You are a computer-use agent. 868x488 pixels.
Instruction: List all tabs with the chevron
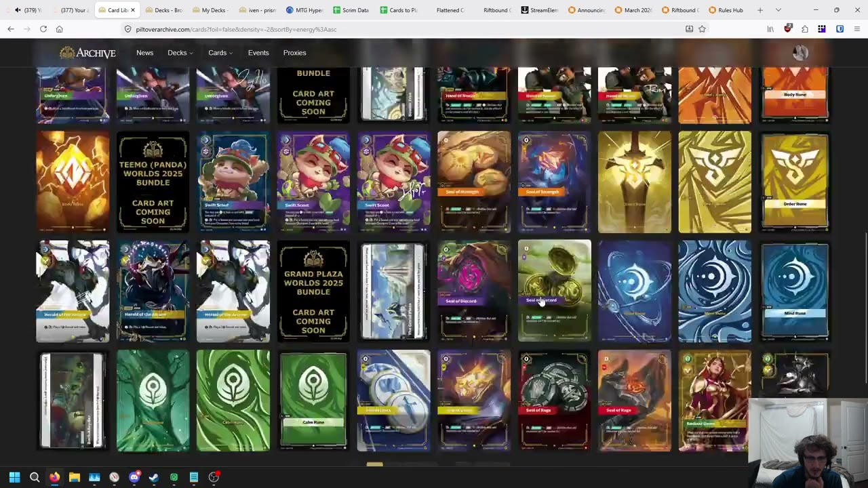778,10
